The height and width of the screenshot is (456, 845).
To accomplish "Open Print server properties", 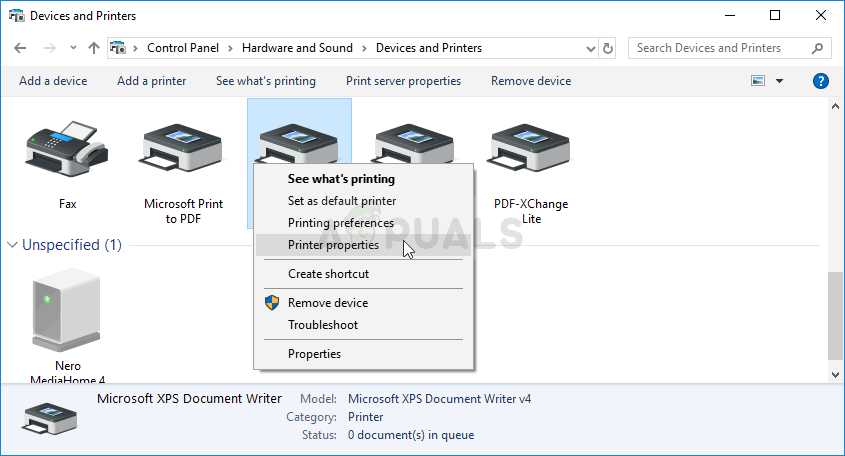I will point(403,81).
